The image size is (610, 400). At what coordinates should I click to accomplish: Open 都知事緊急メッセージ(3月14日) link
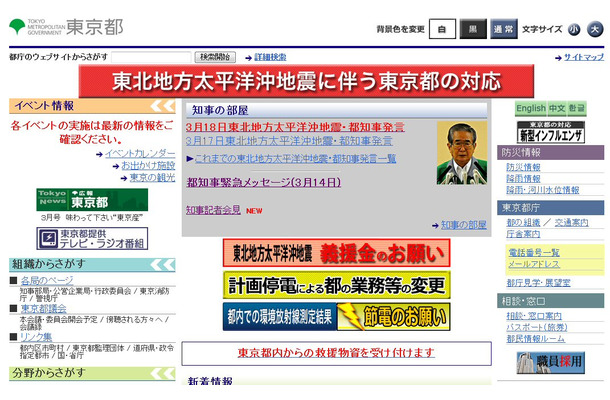(264, 182)
